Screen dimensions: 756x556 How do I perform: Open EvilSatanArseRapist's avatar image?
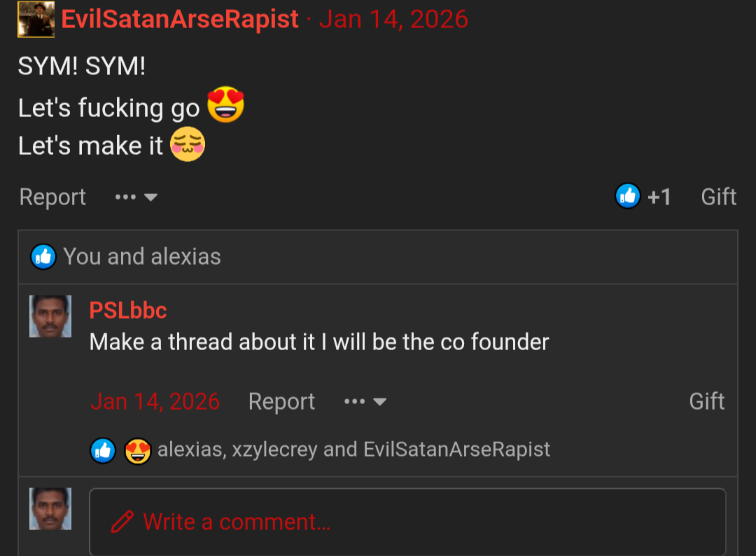pyautogui.click(x=36, y=19)
